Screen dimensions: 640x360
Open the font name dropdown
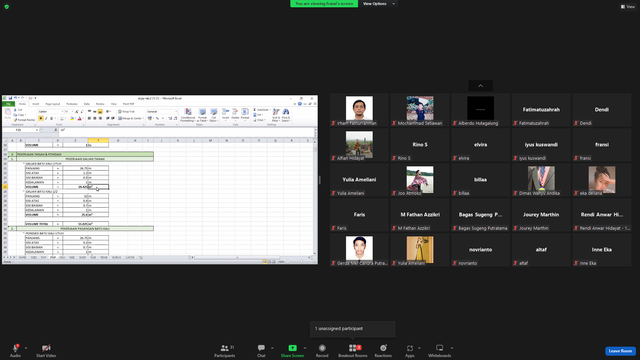62,111
